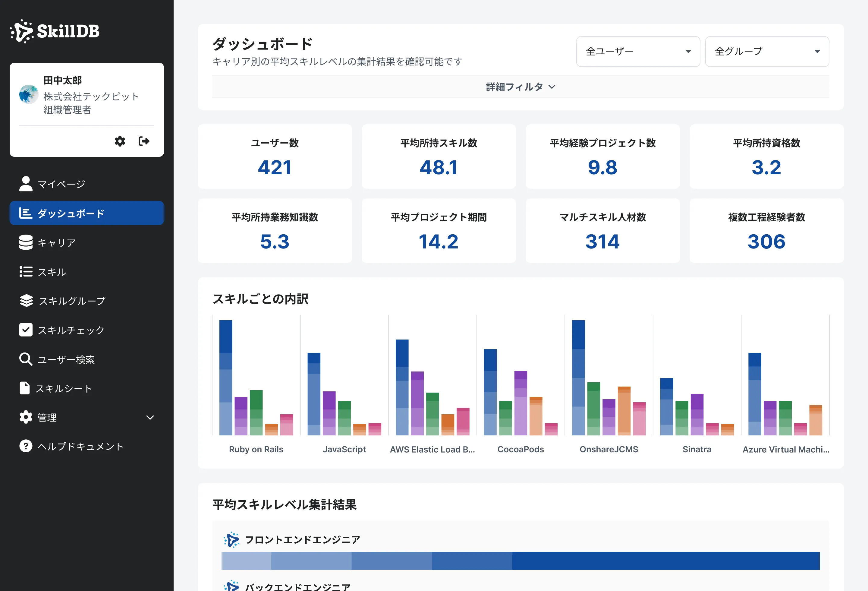Click the 管理 gear icon in sidebar

coord(26,417)
